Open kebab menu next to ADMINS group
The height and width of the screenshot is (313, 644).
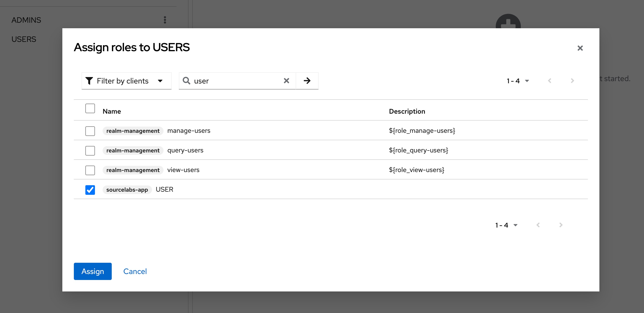click(165, 20)
